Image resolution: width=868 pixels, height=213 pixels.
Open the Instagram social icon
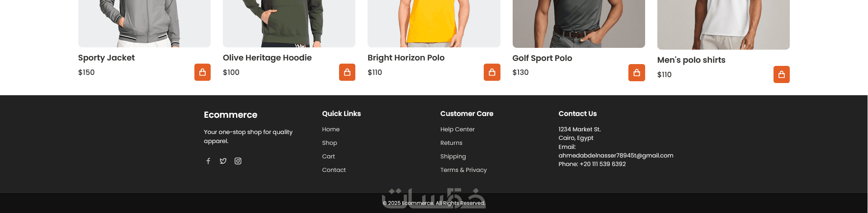click(238, 161)
